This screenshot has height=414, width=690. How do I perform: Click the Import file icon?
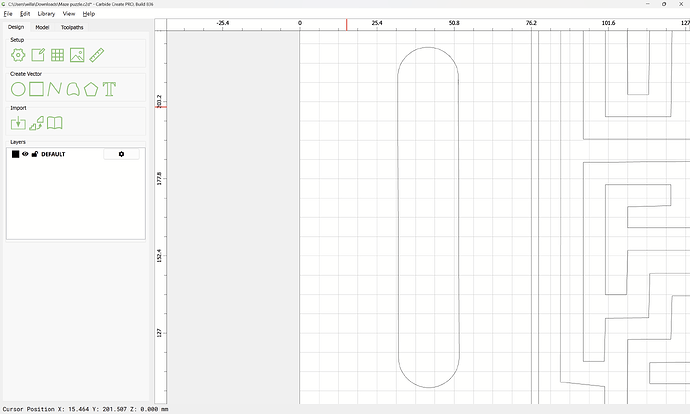pyautogui.click(x=18, y=123)
